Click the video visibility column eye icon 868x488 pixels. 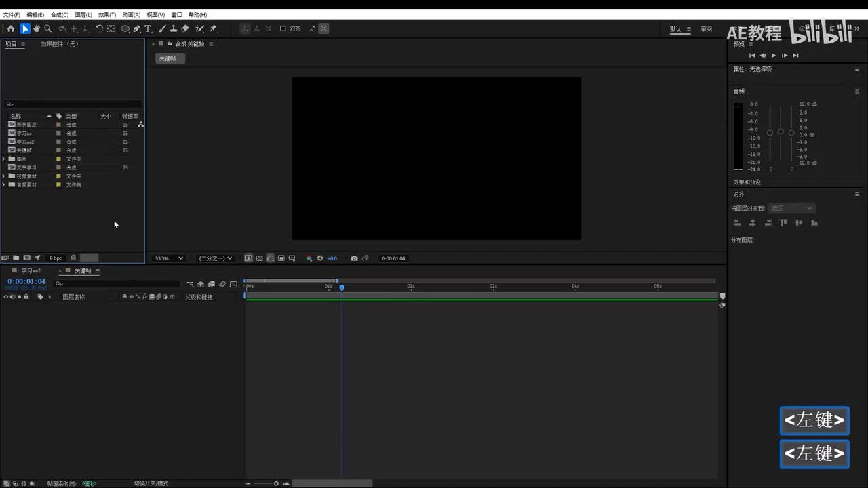coord(6,297)
